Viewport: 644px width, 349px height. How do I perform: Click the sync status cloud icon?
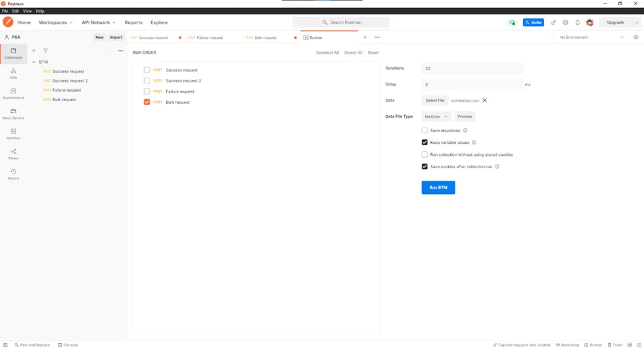click(512, 22)
